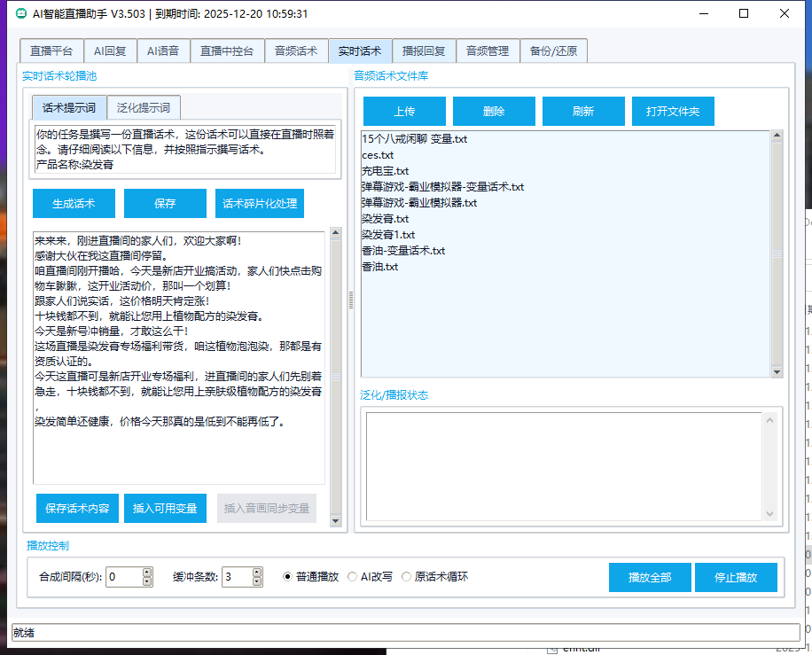Stop playback with 停止播放
This screenshot has width=812, height=655.
click(736, 578)
